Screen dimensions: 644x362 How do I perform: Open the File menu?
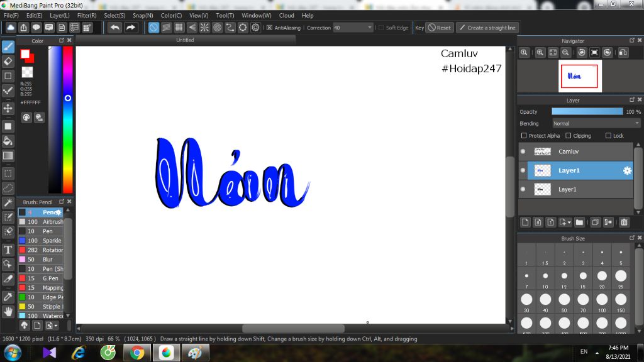coord(11,15)
